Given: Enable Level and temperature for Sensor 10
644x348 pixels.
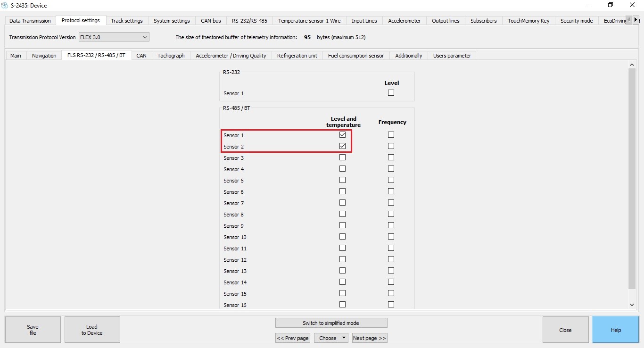Looking at the screenshot, I should [342, 236].
